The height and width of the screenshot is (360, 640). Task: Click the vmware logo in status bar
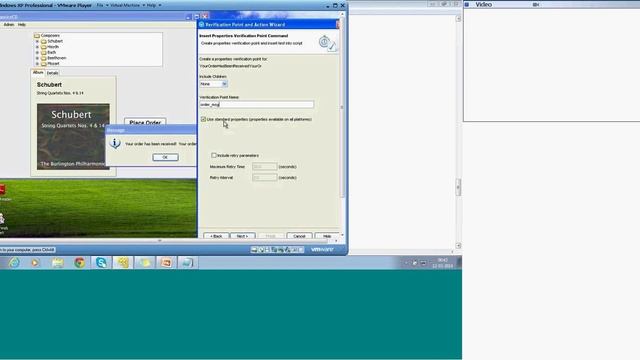click(x=322, y=249)
